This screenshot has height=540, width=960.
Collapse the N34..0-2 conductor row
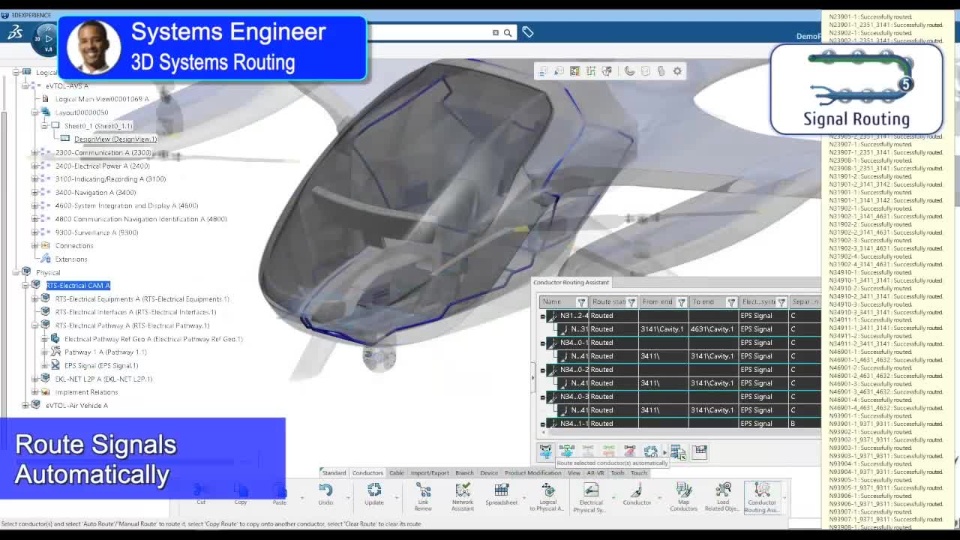tap(542, 370)
